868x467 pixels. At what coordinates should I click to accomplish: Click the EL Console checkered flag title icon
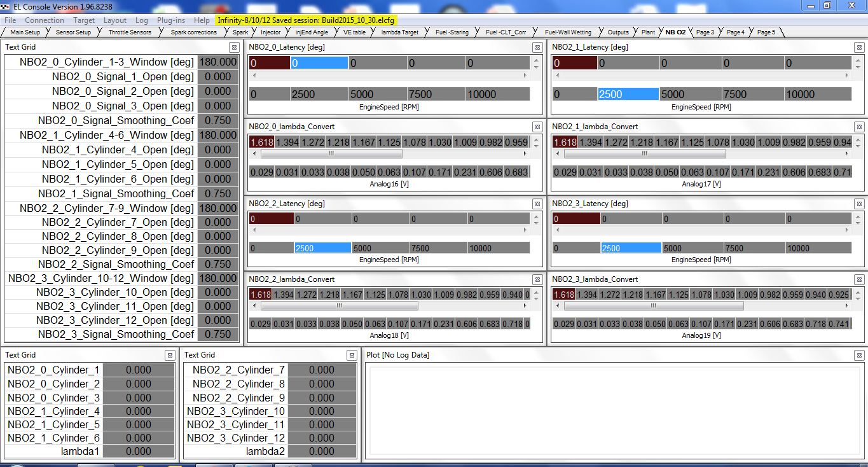point(6,6)
